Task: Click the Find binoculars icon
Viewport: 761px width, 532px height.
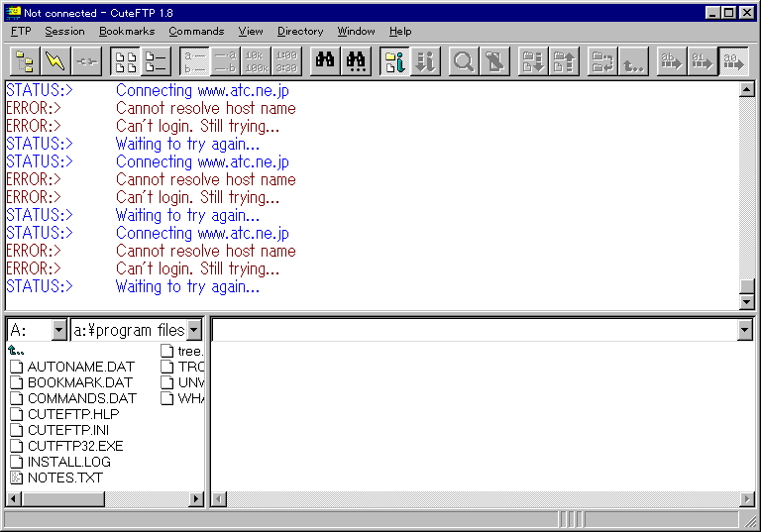Action: click(325, 61)
